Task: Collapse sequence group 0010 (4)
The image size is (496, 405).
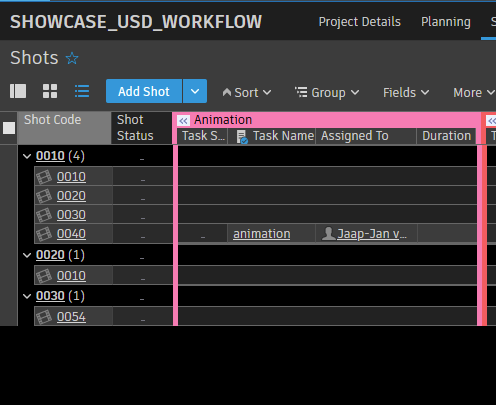Action: click(x=27, y=156)
